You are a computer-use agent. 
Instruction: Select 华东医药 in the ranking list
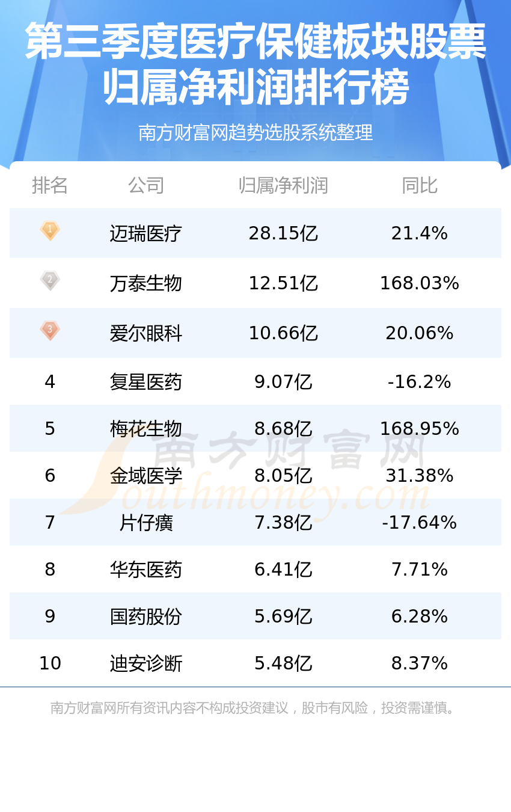tap(146, 570)
